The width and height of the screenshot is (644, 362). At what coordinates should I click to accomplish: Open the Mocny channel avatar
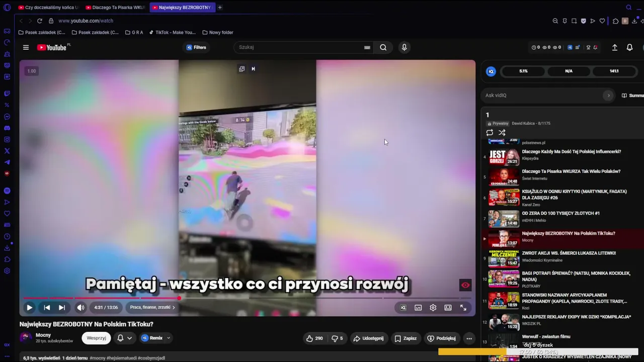pos(26,338)
